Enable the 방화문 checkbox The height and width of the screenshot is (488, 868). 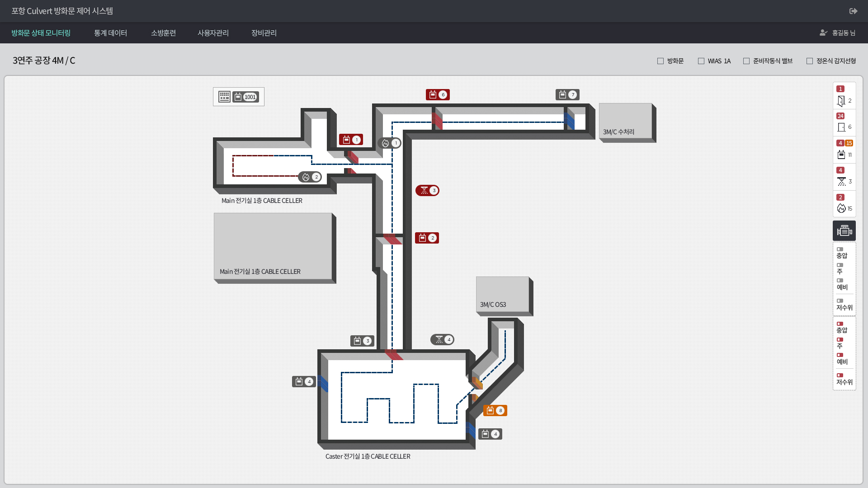coord(660,61)
